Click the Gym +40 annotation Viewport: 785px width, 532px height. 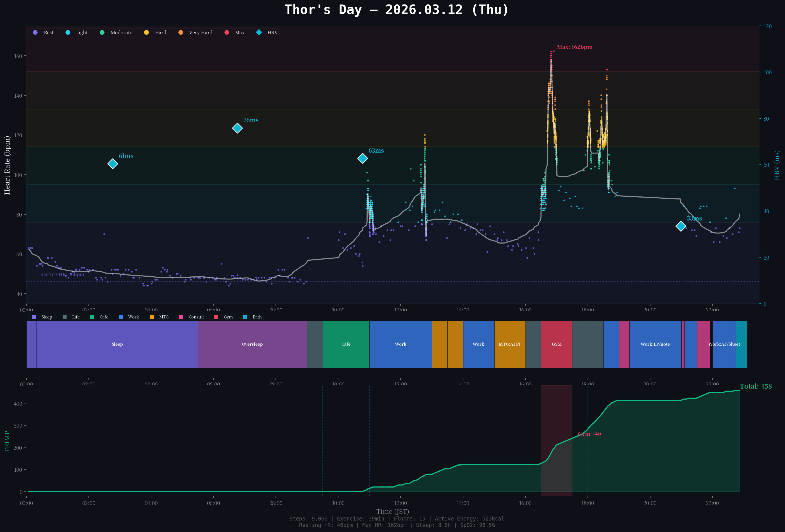tap(590, 434)
